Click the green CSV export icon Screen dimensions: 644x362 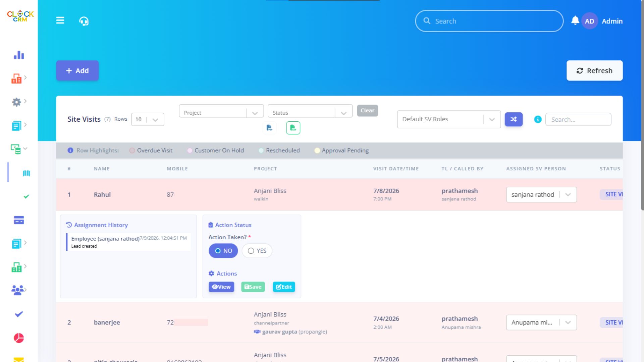pyautogui.click(x=293, y=128)
